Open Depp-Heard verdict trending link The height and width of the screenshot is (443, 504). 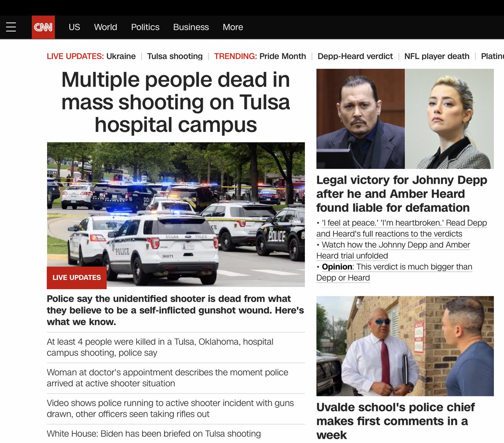pyautogui.click(x=355, y=56)
